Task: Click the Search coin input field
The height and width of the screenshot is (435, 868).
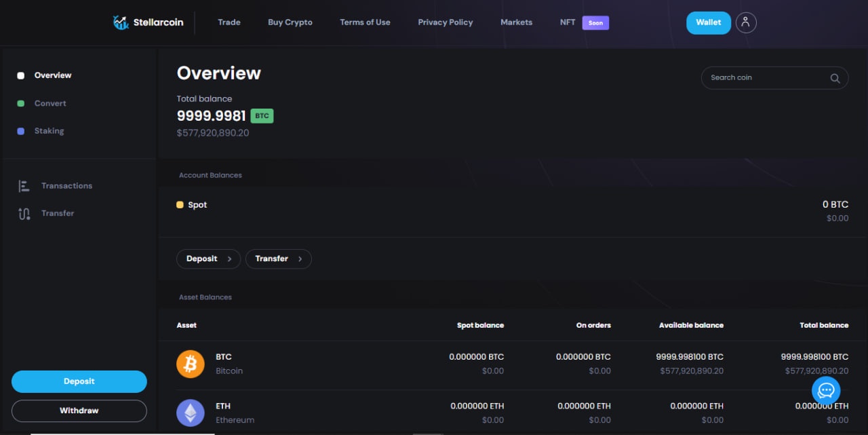Action: point(774,78)
